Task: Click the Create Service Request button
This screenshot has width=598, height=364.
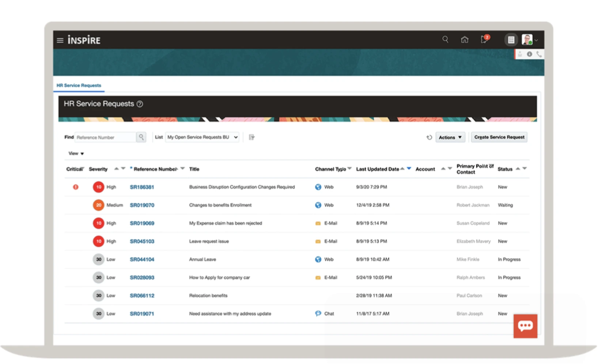Action: coord(499,137)
